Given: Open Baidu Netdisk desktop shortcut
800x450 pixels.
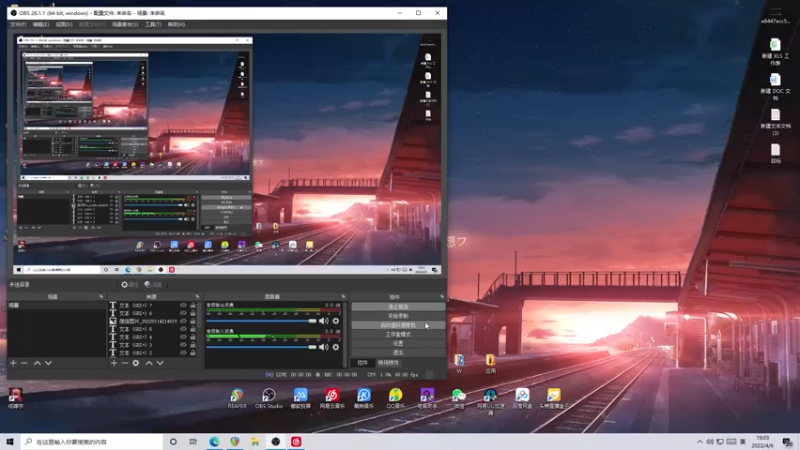Looking at the screenshot, I should click(x=522, y=398).
